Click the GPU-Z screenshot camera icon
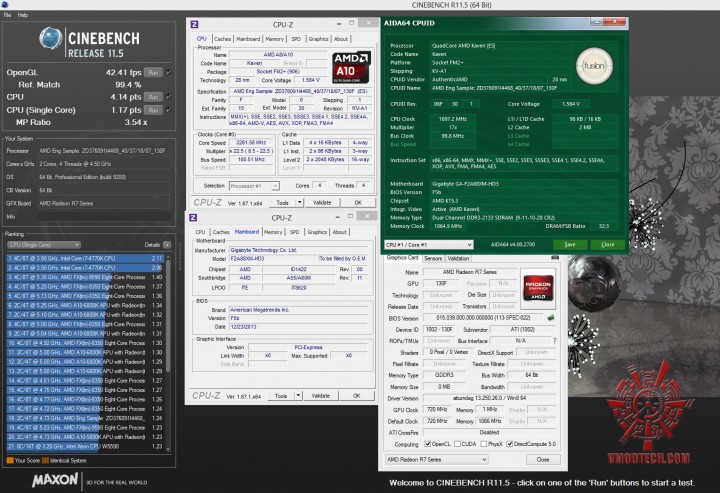This screenshot has width=720, height=493. [555, 258]
